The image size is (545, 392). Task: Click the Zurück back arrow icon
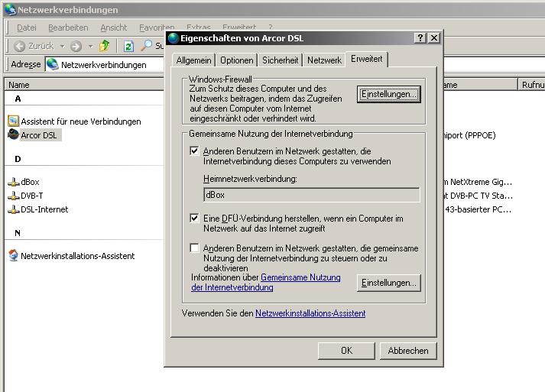click(19, 47)
